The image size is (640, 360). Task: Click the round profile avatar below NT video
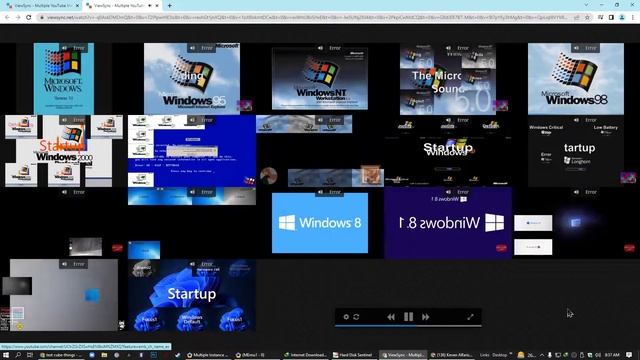coord(269,176)
